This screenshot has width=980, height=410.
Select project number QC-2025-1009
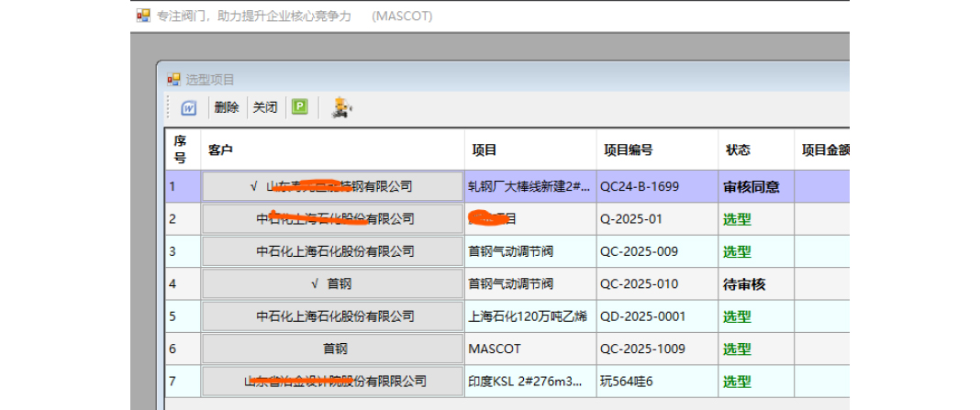pyautogui.click(x=658, y=349)
